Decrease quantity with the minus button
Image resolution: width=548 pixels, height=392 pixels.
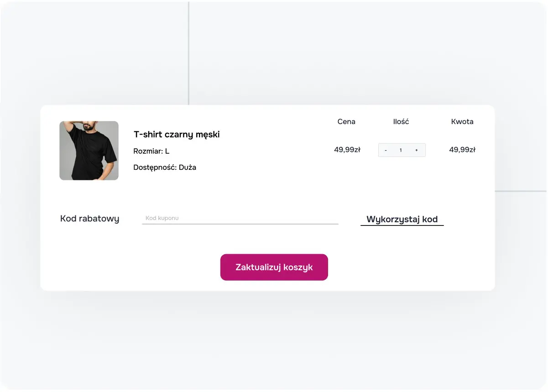click(386, 150)
